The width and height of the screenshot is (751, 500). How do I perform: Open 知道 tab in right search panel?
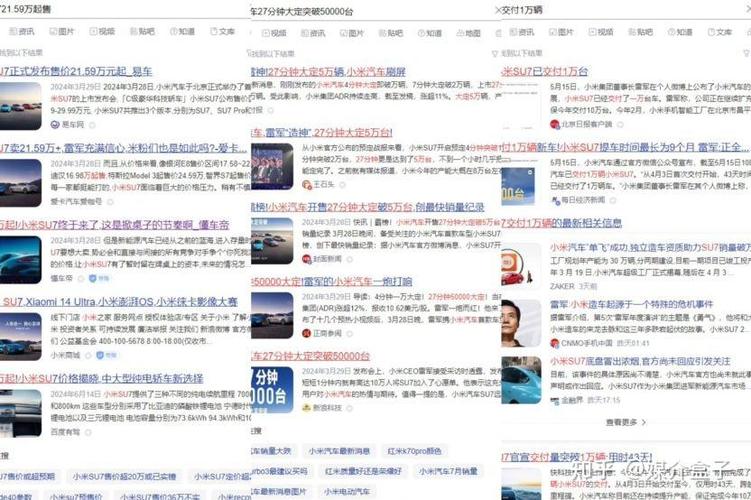click(x=680, y=32)
